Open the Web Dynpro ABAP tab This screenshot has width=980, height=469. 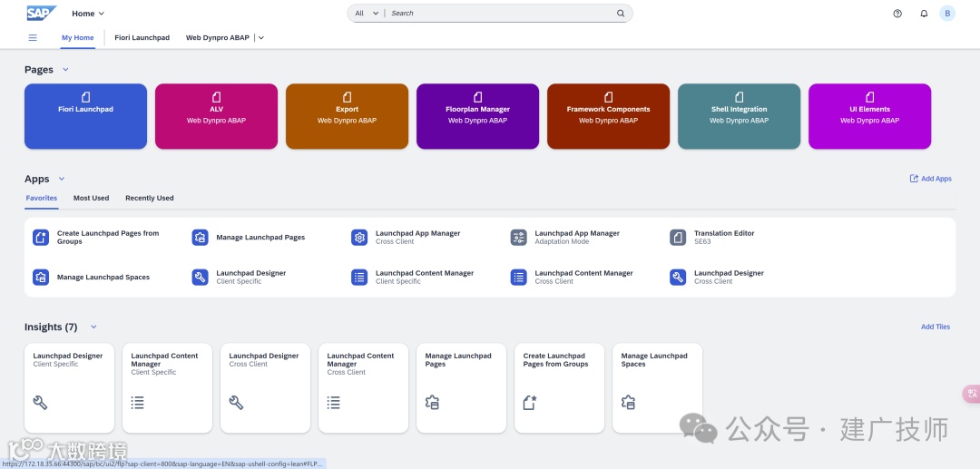[x=218, y=37]
